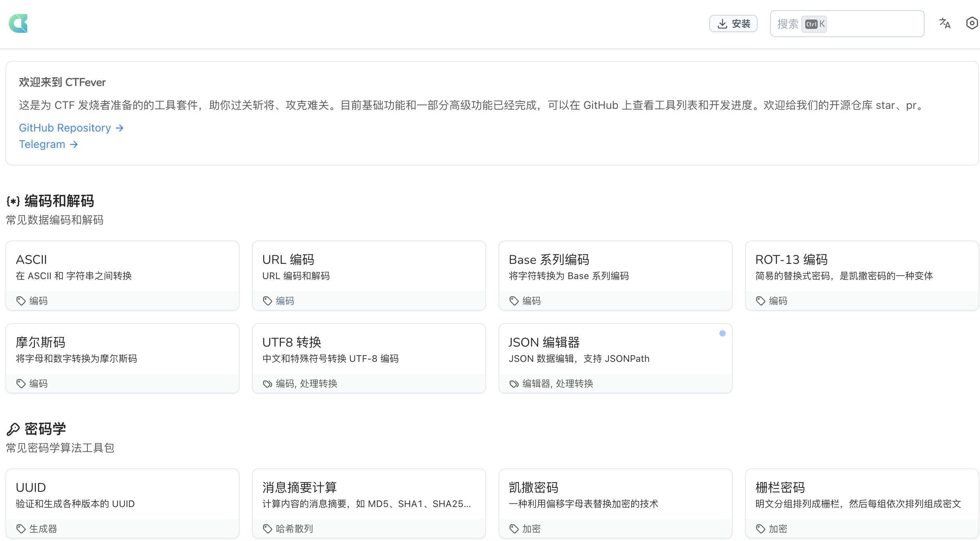Click the Ctrl K shortcut badge
The width and height of the screenshot is (980, 541).
(x=814, y=24)
